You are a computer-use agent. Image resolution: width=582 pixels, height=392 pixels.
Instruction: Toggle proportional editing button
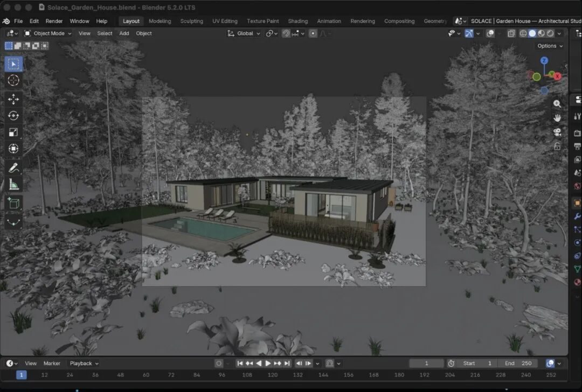point(313,33)
